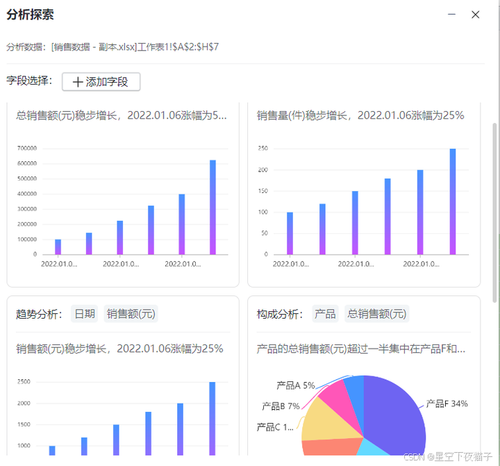Image resolution: width=500 pixels, height=466 pixels.
Task: Click the 添加字段 button
Action: coord(101,82)
